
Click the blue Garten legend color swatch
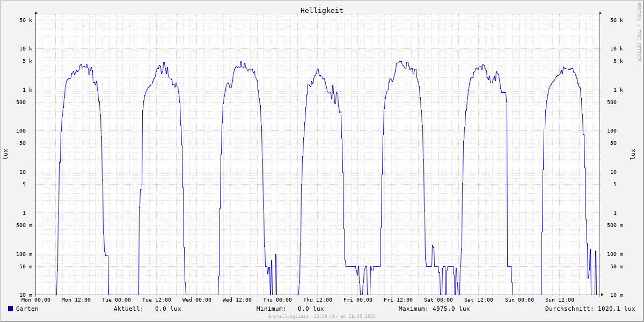click(10, 309)
